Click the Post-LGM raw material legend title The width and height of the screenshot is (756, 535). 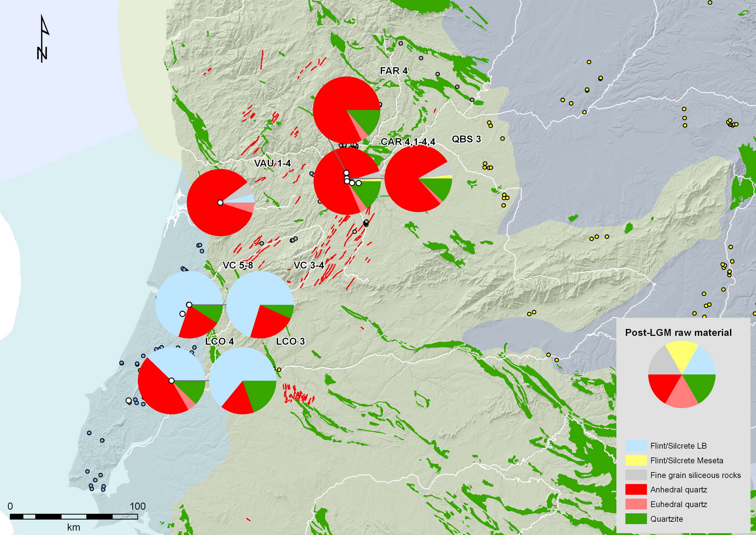pyautogui.click(x=678, y=333)
